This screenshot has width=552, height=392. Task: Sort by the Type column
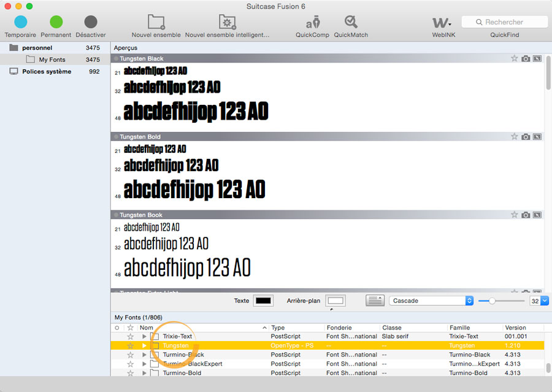(296, 328)
